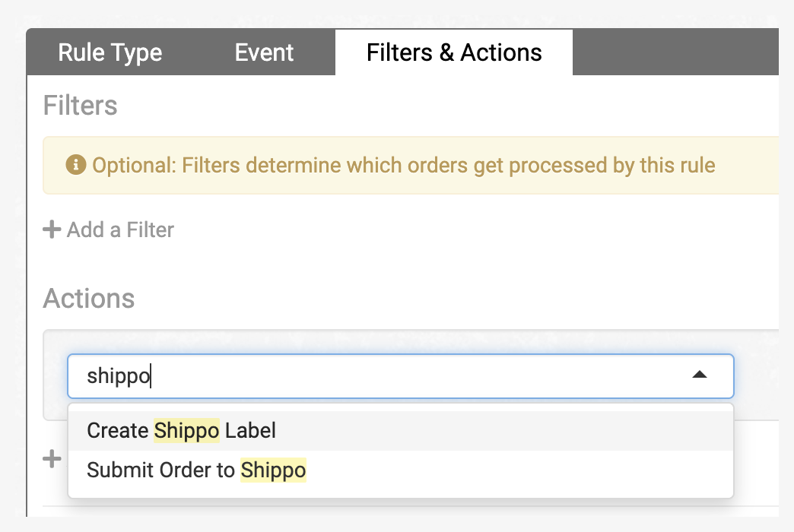Click the highlighted Shippo word in Create Label option
The width and height of the screenshot is (794, 532).
[186, 431]
